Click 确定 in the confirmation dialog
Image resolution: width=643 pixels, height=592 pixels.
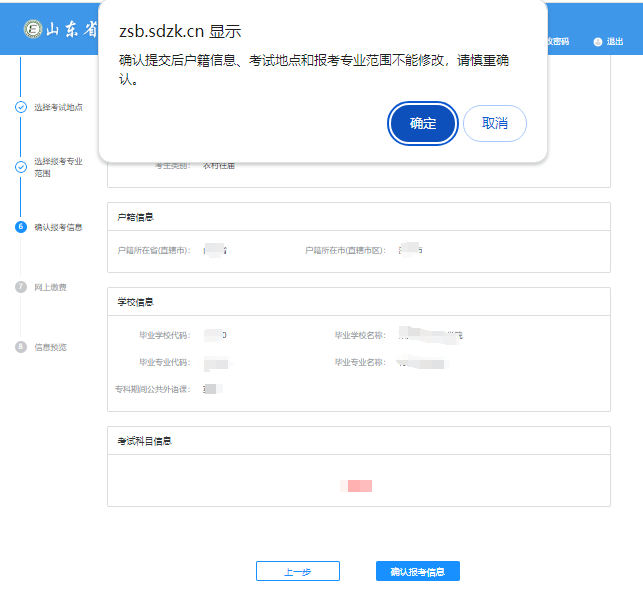[x=423, y=123]
